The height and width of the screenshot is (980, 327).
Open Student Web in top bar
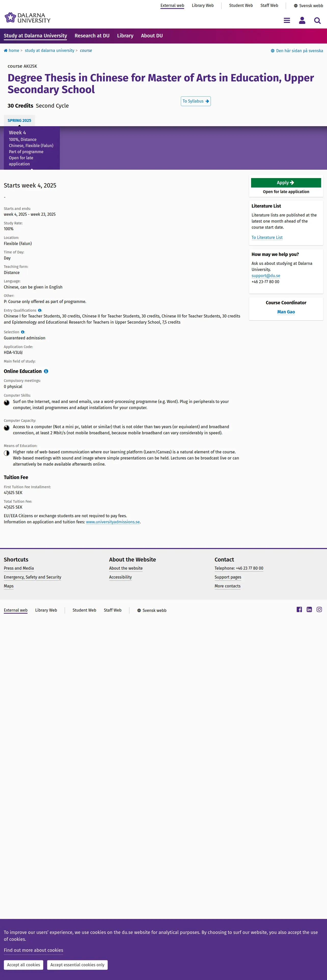(x=241, y=5)
